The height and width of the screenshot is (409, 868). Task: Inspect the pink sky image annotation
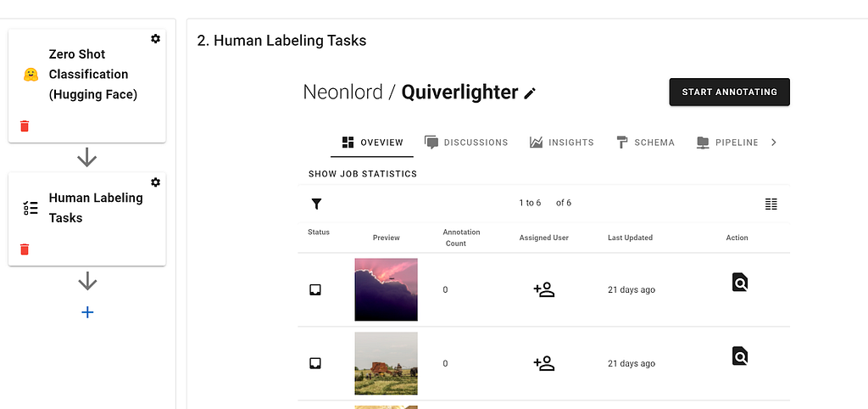pyautogui.click(x=739, y=282)
